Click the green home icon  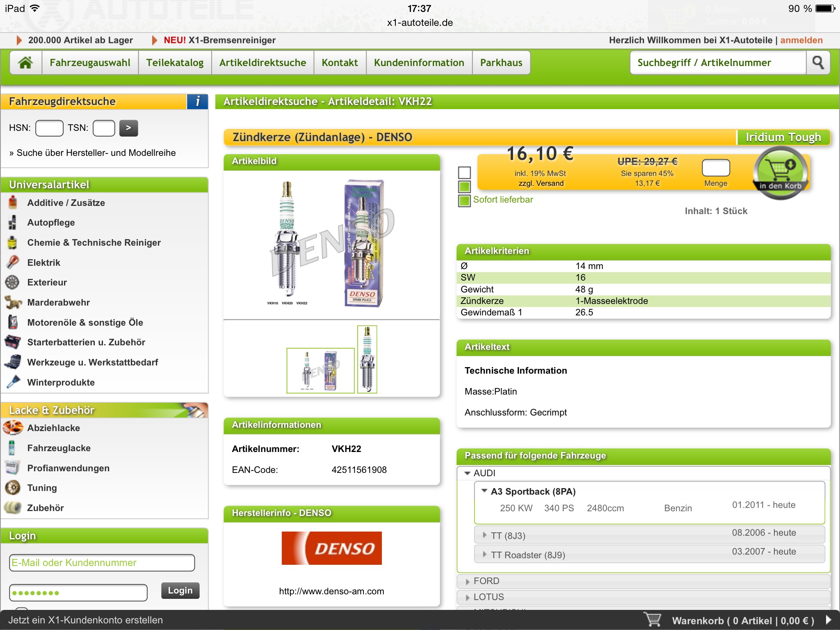[x=25, y=63]
